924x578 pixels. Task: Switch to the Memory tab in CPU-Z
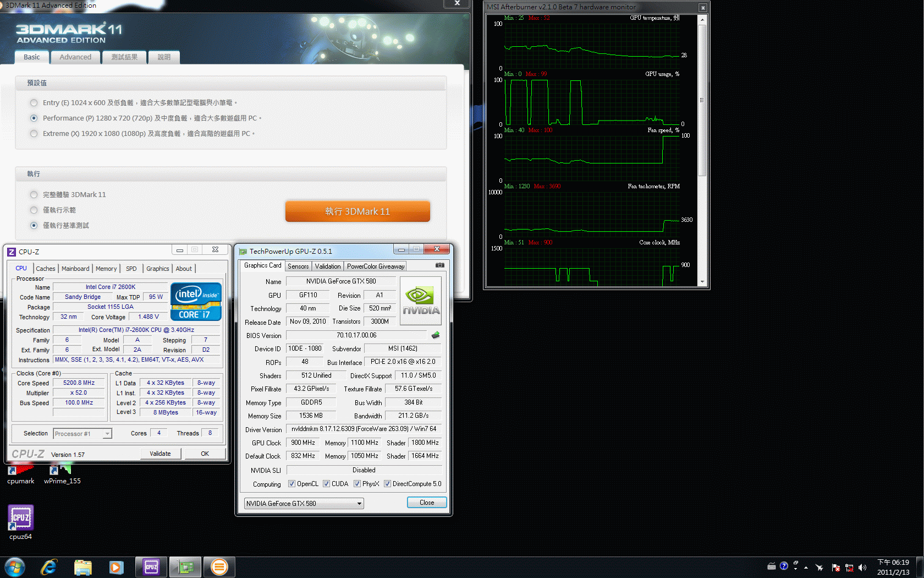pos(106,269)
